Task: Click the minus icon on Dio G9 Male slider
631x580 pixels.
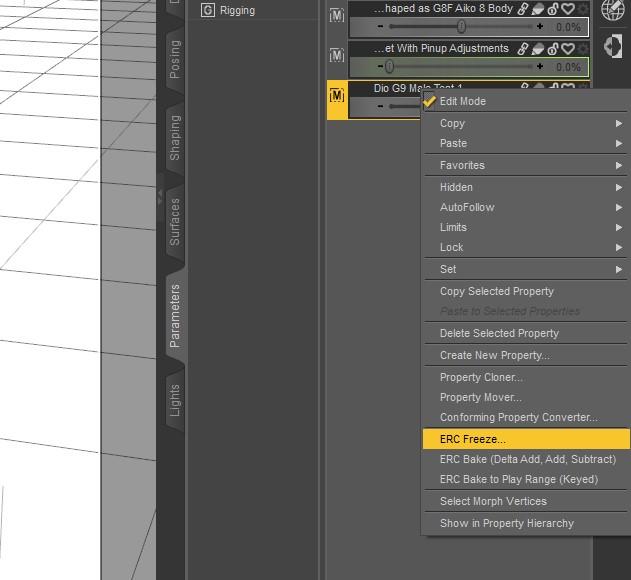Action: click(x=380, y=106)
